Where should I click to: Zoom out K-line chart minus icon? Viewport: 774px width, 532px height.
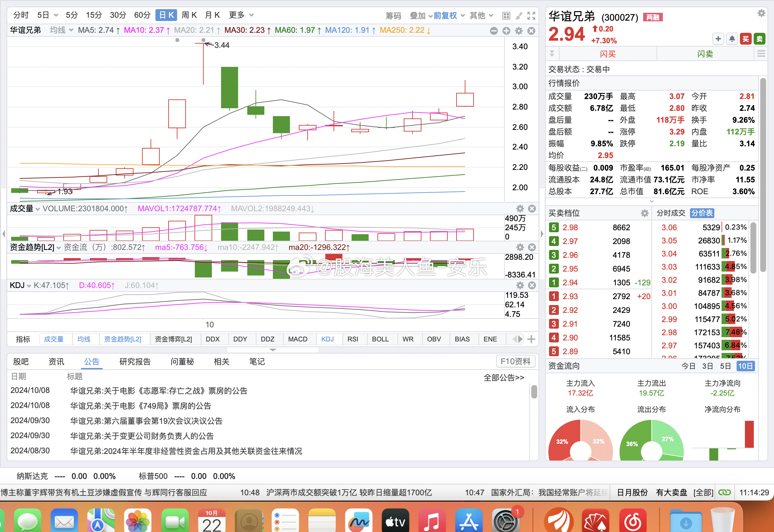pyautogui.click(x=494, y=31)
